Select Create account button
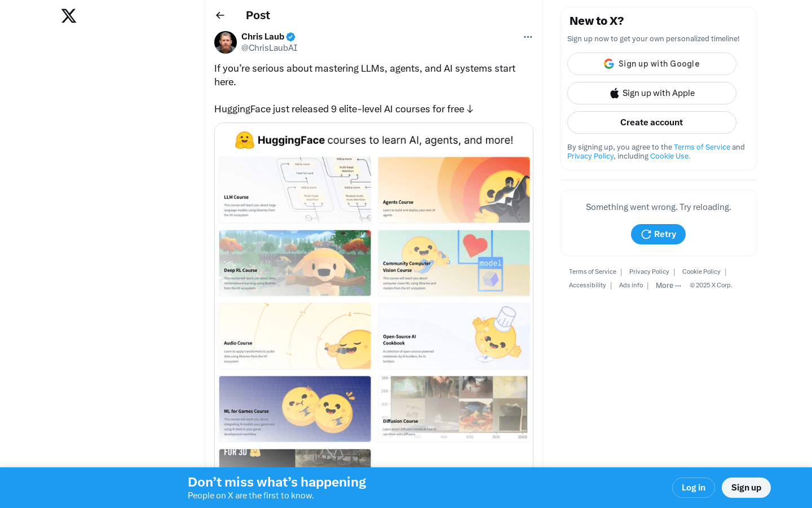 click(652, 122)
